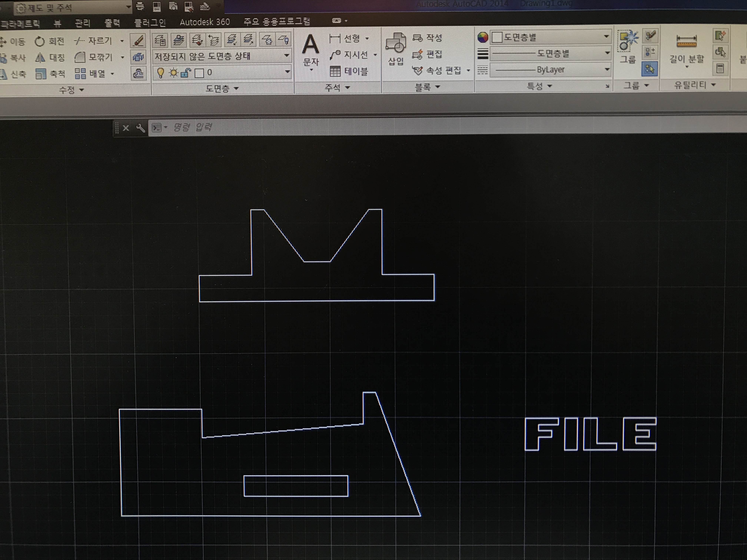747x560 pixels.
Task: Open the workspace dropdown 제도 및 주석
Action: 73,7
